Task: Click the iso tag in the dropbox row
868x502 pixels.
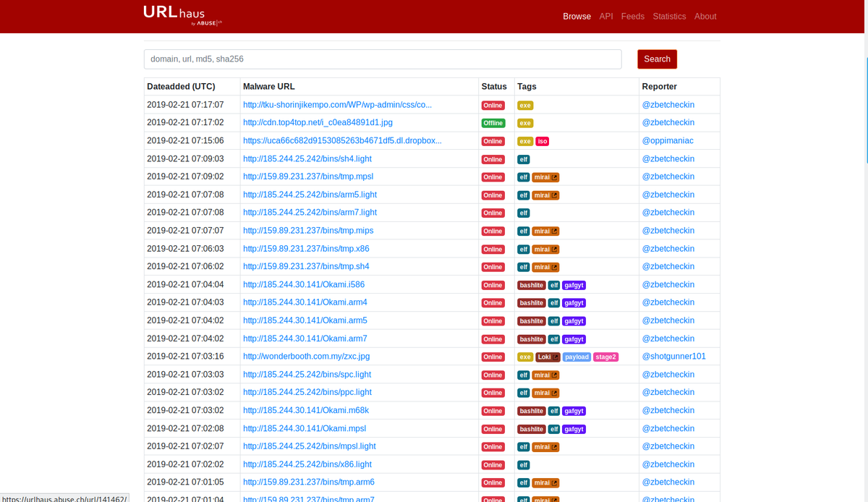Action: [x=542, y=142]
